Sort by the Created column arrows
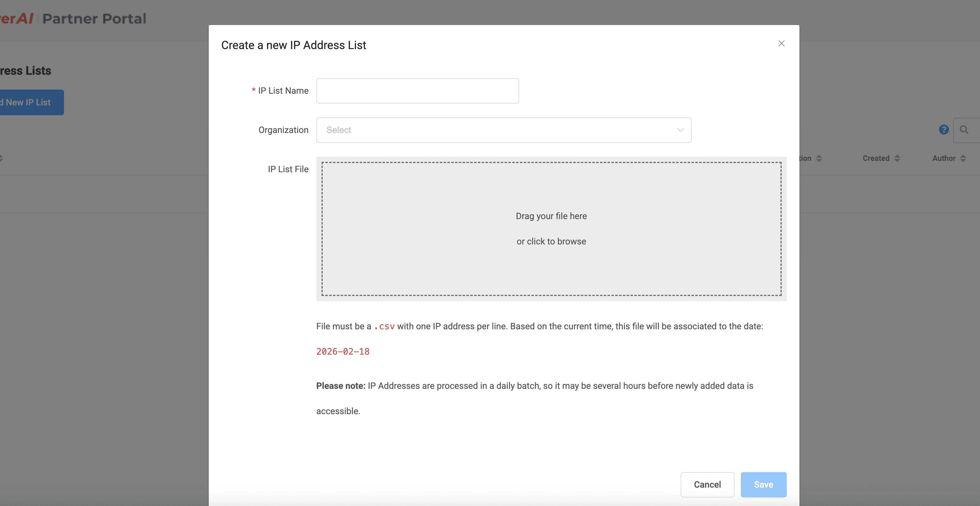Screen dimensions: 980x506 pos(897,158)
